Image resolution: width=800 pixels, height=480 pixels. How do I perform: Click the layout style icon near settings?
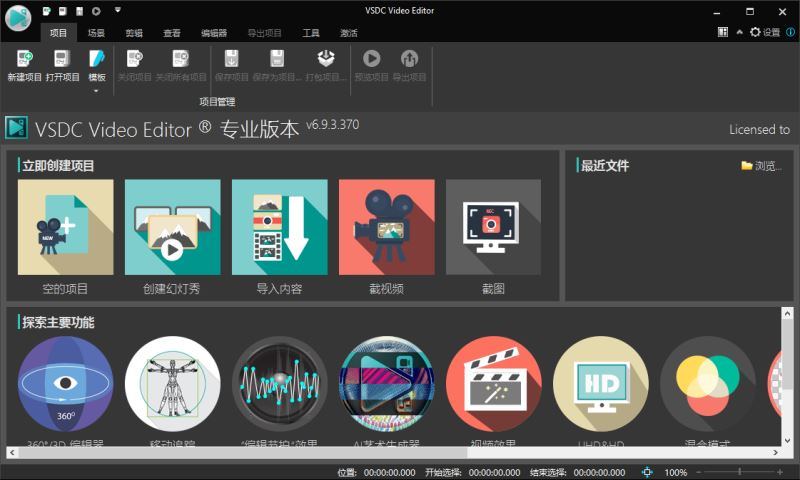point(722,32)
